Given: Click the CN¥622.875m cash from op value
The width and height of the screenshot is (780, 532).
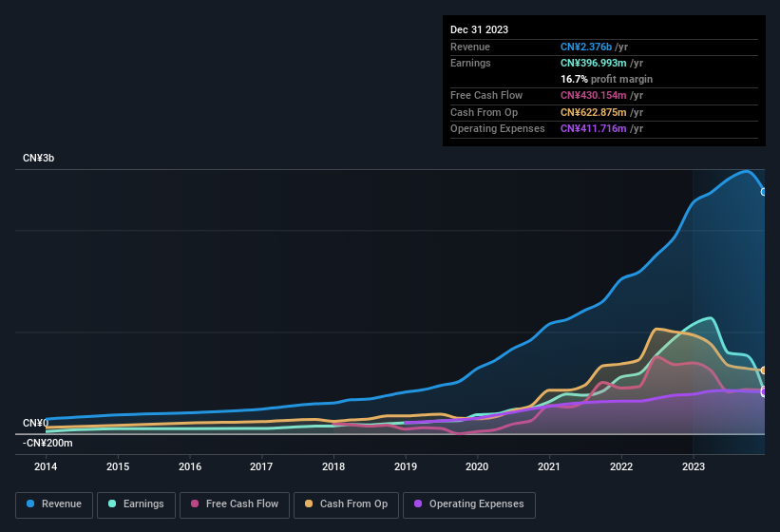Looking at the screenshot, I should (594, 112).
